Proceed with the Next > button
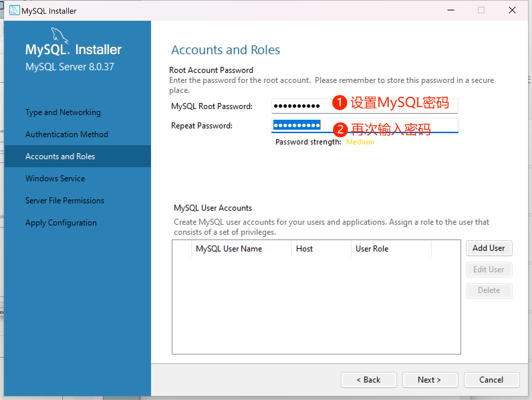This screenshot has height=400, width=532. (430, 380)
